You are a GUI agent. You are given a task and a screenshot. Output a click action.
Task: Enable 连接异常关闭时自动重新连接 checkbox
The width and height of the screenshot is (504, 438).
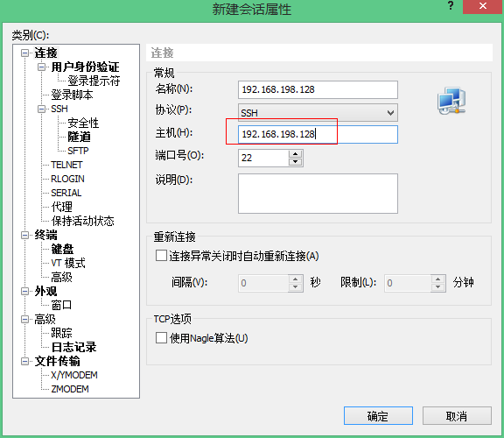(x=161, y=256)
